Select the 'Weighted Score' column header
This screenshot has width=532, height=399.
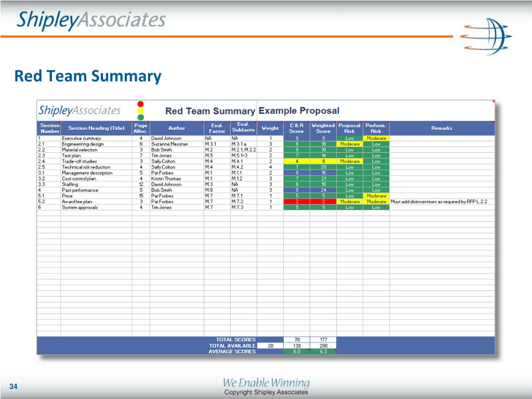323,128
